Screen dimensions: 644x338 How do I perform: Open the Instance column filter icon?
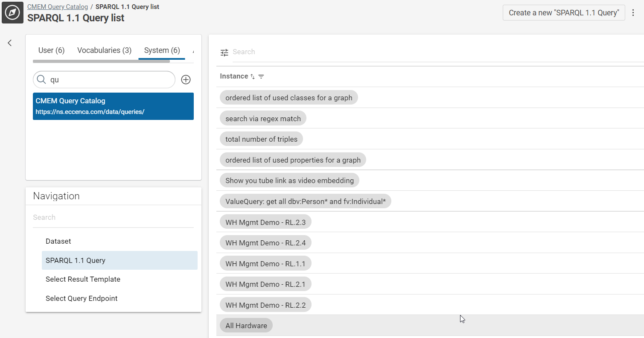pos(261,76)
